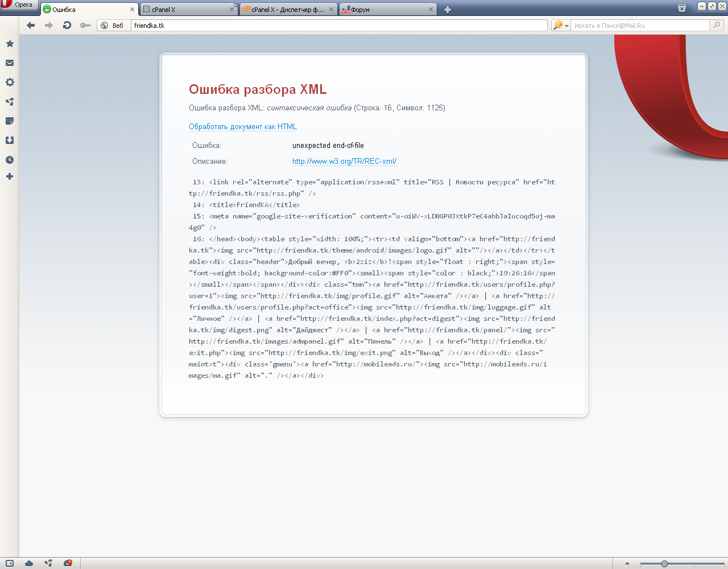The image size is (728, 569).
Task: Click source line number 15
Action: 198,216
